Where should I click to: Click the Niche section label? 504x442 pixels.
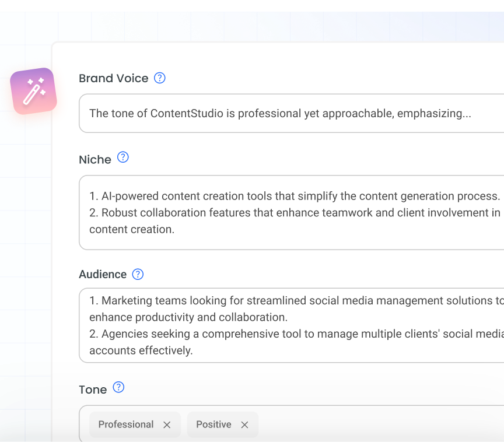tap(95, 159)
